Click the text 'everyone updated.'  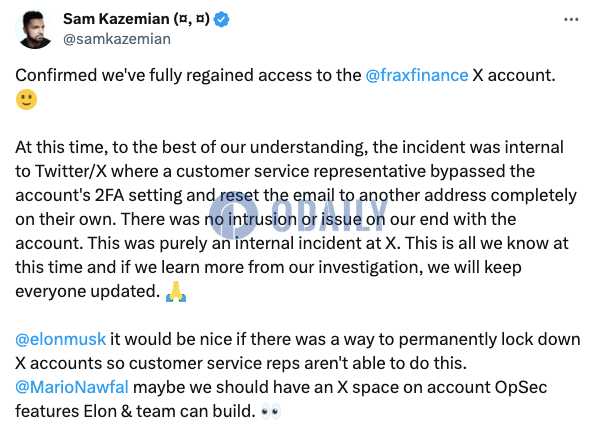pyautogui.click(x=88, y=292)
